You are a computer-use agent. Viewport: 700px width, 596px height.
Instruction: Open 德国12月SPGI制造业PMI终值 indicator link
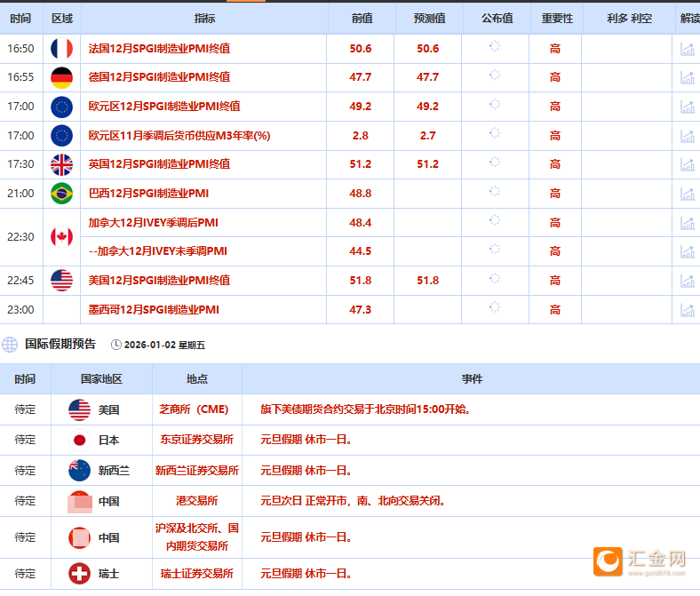[159, 77]
